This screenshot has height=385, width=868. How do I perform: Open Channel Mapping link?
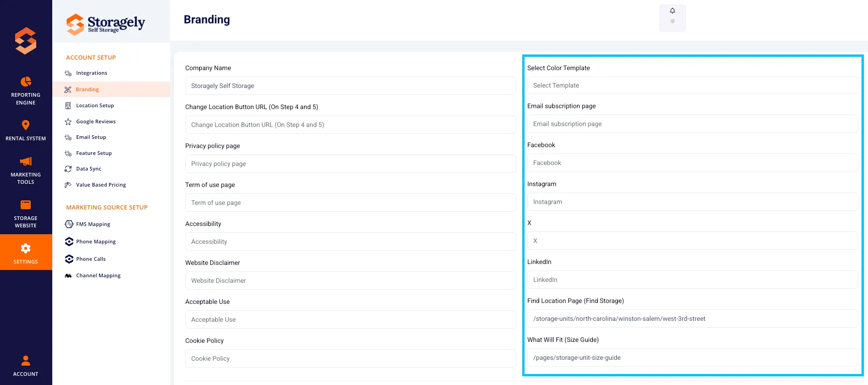98,275
